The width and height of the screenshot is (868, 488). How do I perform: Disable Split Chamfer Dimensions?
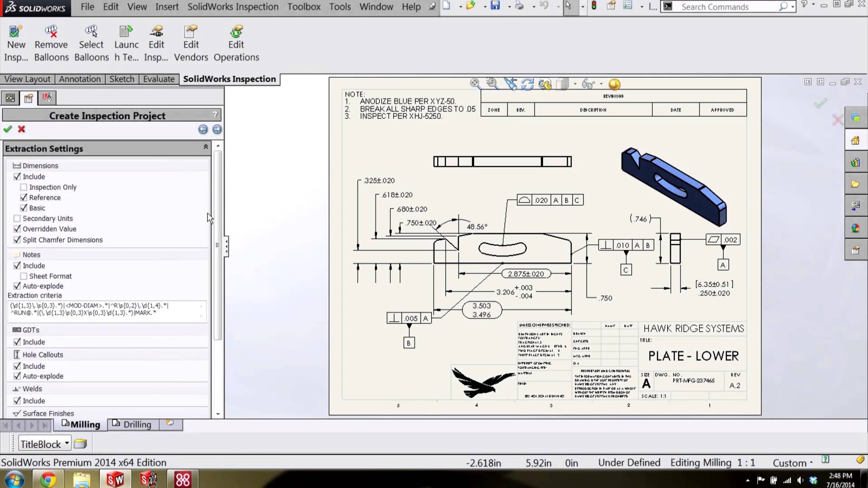(x=17, y=240)
